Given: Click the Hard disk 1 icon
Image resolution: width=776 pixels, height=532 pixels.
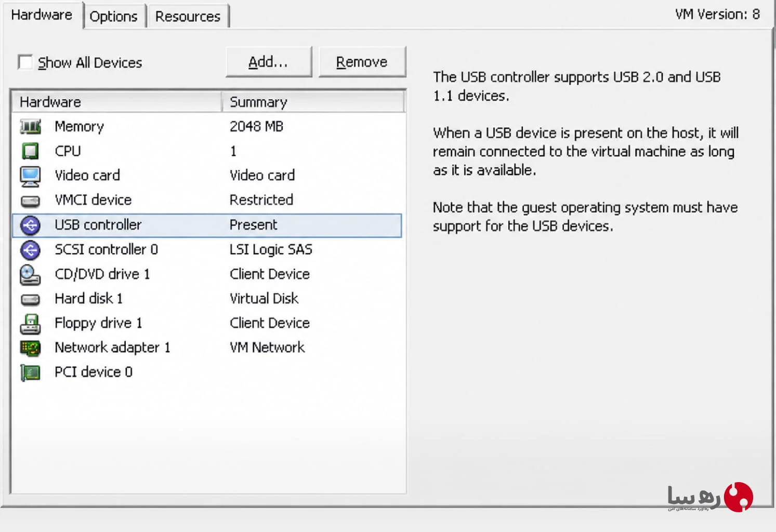Looking at the screenshot, I should (x=30, y=299).
